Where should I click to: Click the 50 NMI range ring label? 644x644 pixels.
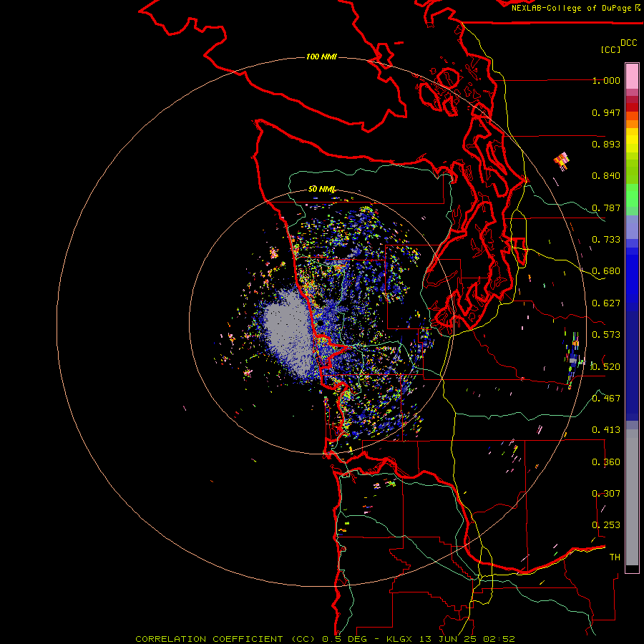(321, 190)
